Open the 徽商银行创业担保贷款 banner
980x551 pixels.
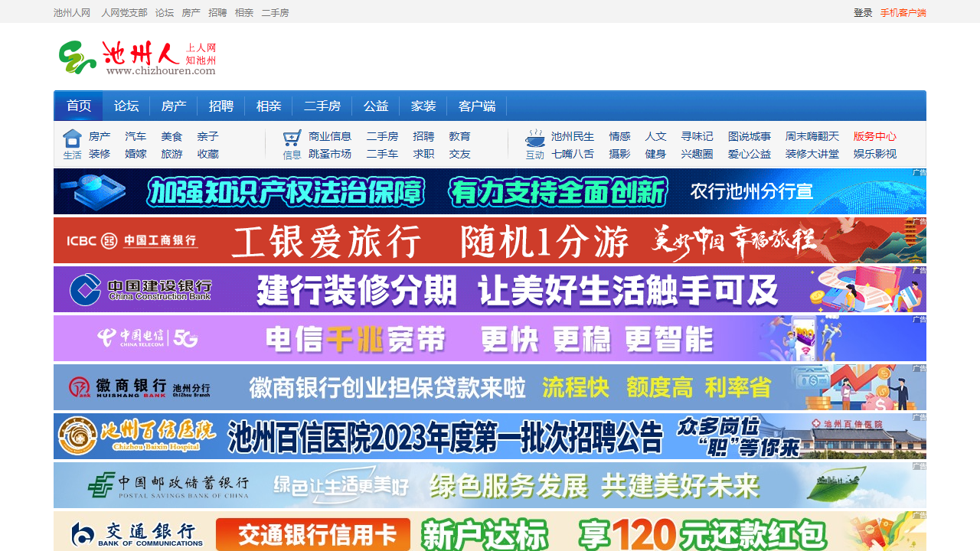coord(490,387)
